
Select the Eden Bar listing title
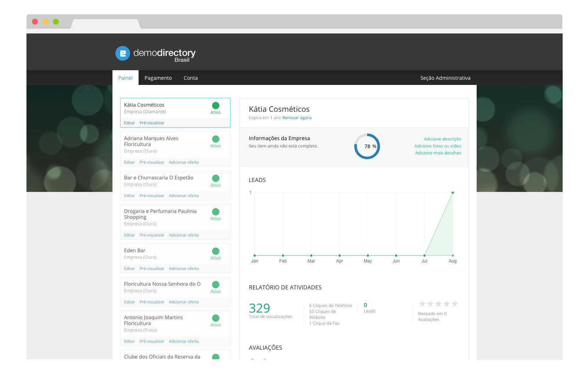[x=135, y=250]
